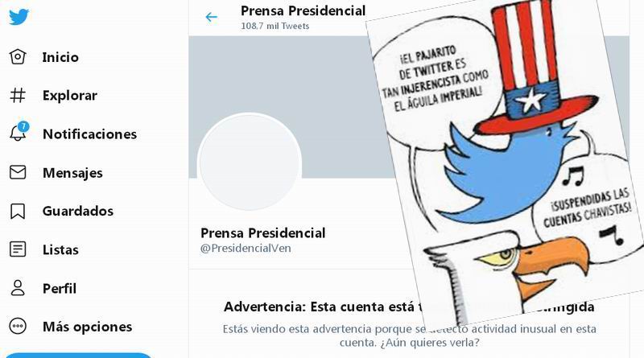Click the Twitter bird cartoon image

tap(503, 163)
